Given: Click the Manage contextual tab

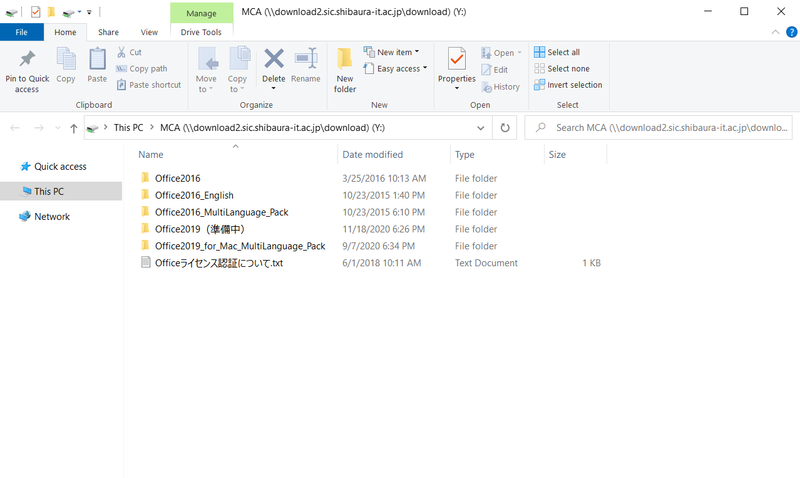Looking at the screenshot, I should click(201, 13).
